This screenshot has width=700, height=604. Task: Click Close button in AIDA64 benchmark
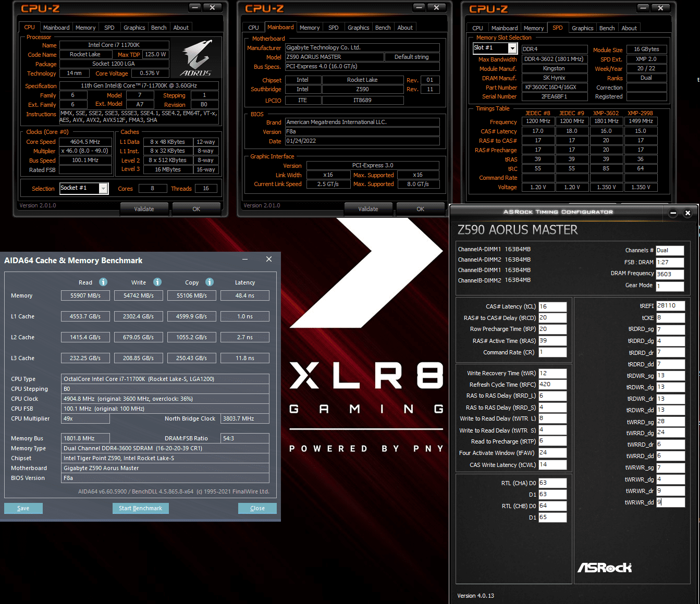tap(257, 508)
